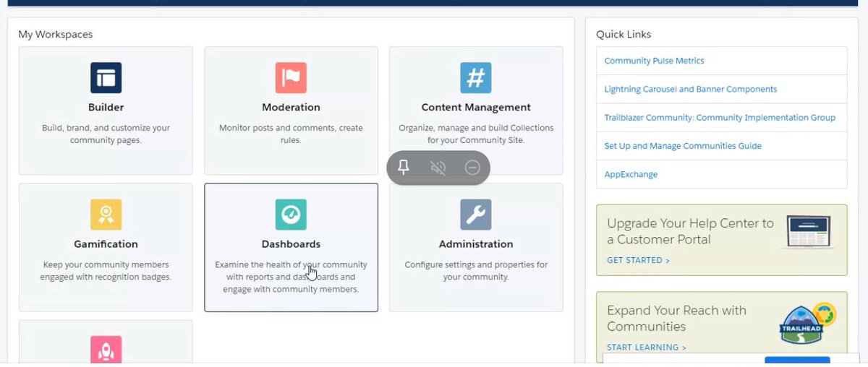Open the Builder workspace icon
Screen dimensions: 868x367
106,77
